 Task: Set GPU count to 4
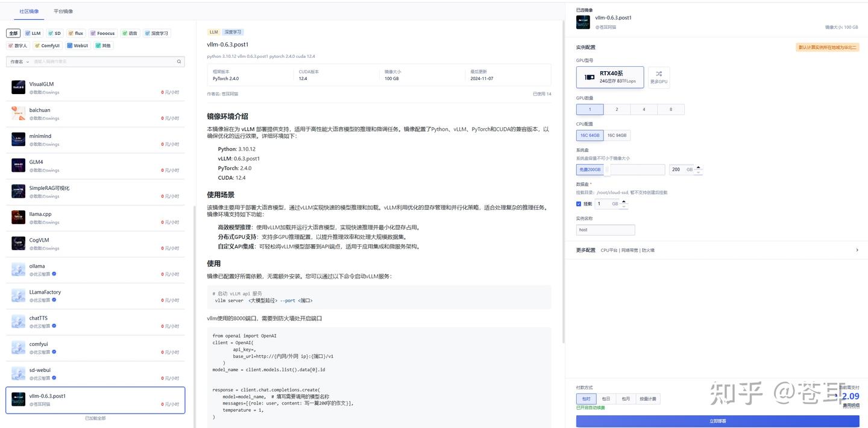644,109
